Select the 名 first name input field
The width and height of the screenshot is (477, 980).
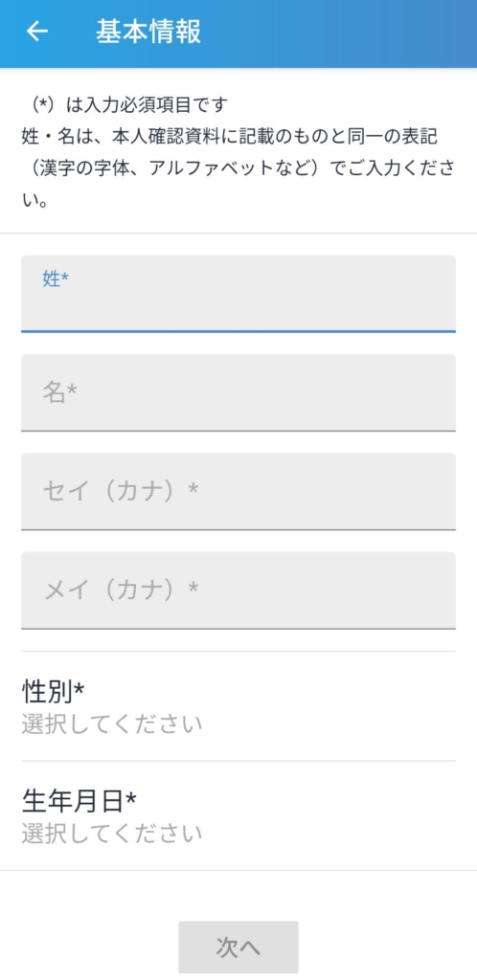(x=238, y=392)
